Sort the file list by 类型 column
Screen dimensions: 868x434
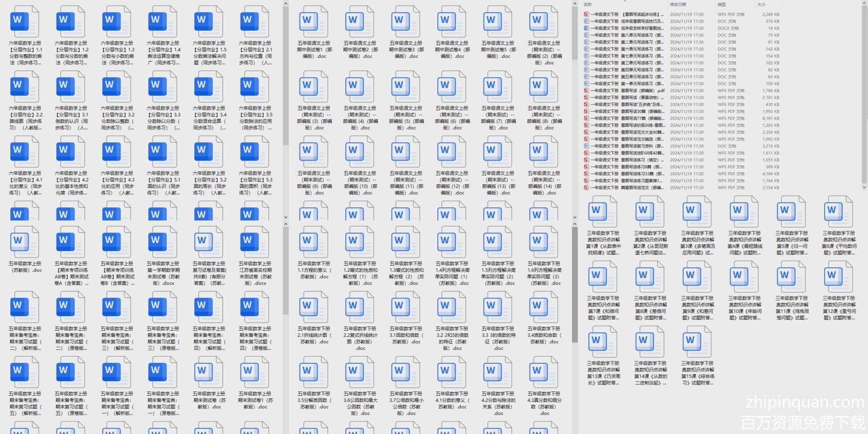pos(722,4)
